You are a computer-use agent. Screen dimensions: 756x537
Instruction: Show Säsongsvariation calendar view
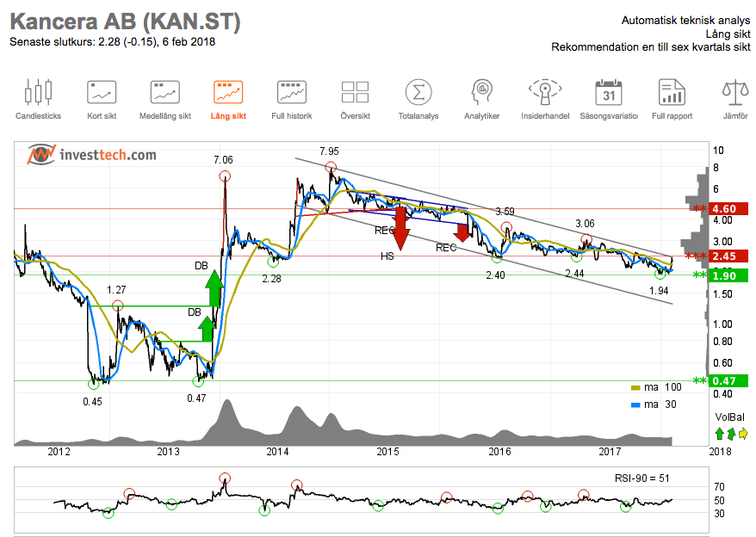coord(609,99)
